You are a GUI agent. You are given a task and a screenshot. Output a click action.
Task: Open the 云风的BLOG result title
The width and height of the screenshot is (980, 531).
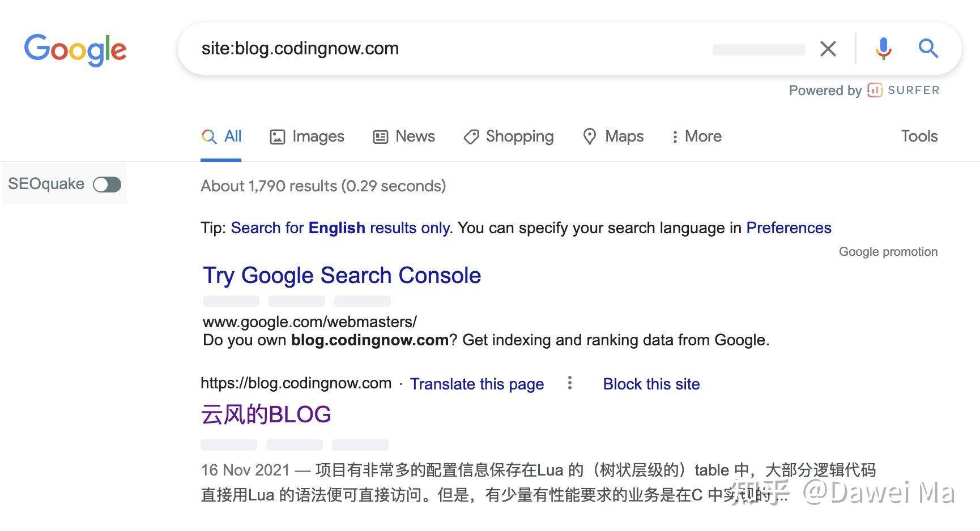[266, 414]
